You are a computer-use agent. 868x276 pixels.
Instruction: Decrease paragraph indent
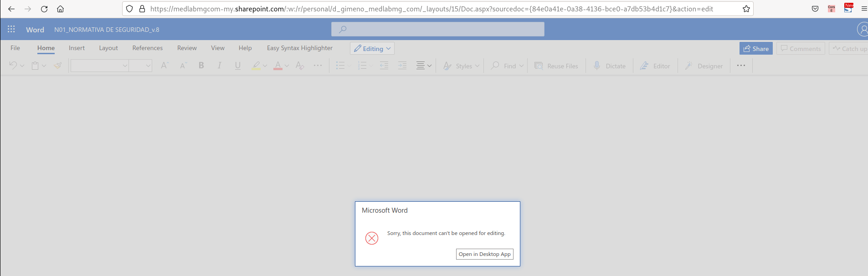(x=384, y=66)
